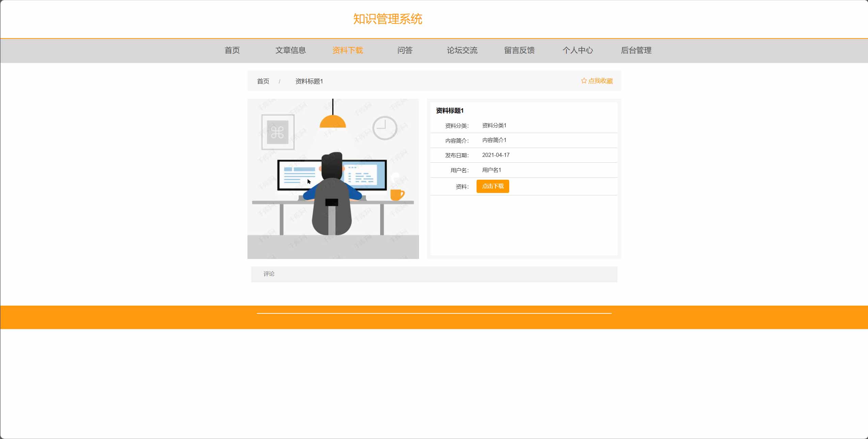Click the star icon beside 点我收藏

point(584,81)
